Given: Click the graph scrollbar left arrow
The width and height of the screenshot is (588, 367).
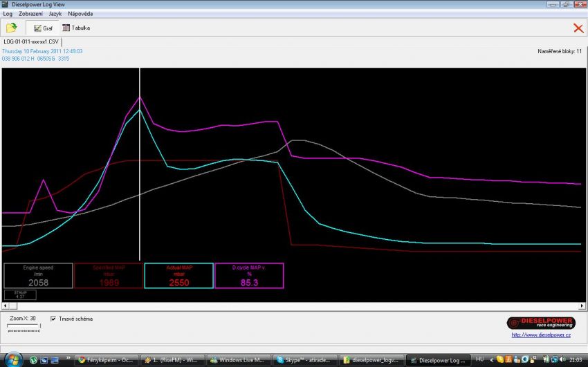Looking at the screenshot, I should point(6,306).
